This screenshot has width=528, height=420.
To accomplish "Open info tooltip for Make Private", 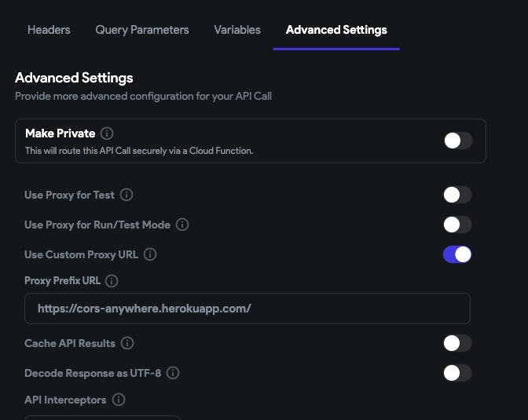I will click(108, 133).
